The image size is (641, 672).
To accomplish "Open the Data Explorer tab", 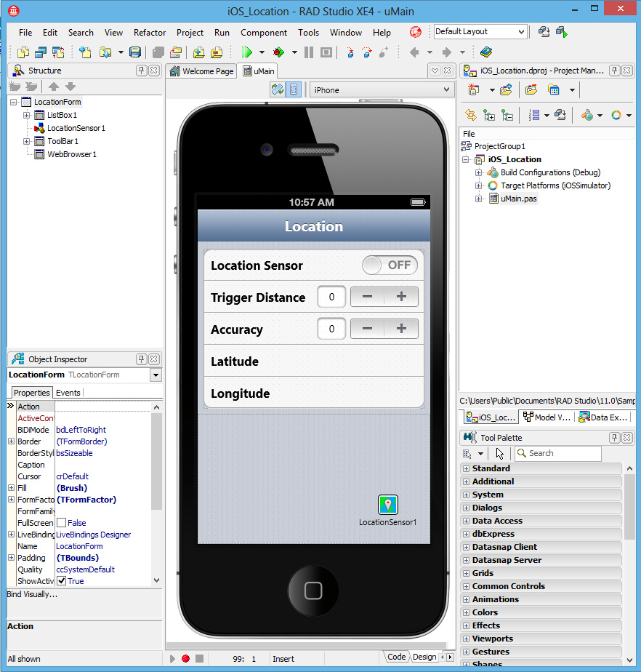I will coord(603,417).
